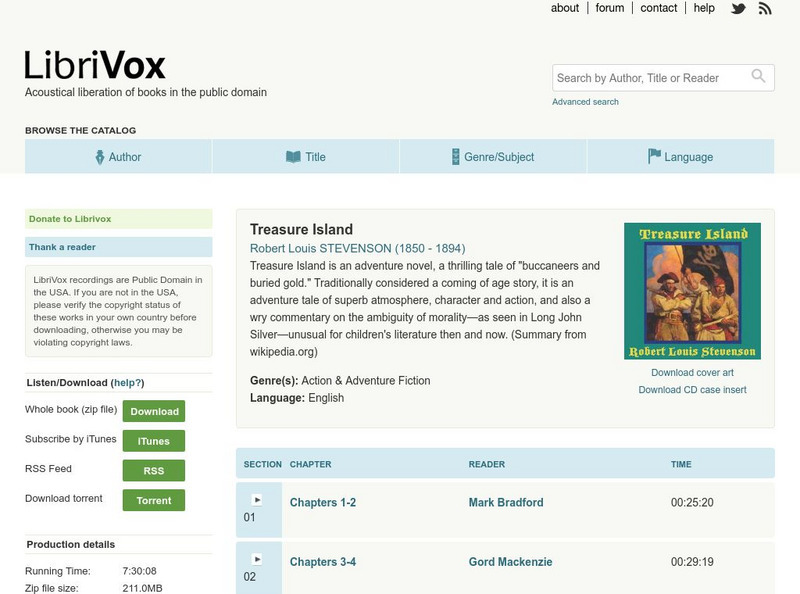Play section 02 Chapters 3-4
800x594 pixels.
(x=257, y=559)
